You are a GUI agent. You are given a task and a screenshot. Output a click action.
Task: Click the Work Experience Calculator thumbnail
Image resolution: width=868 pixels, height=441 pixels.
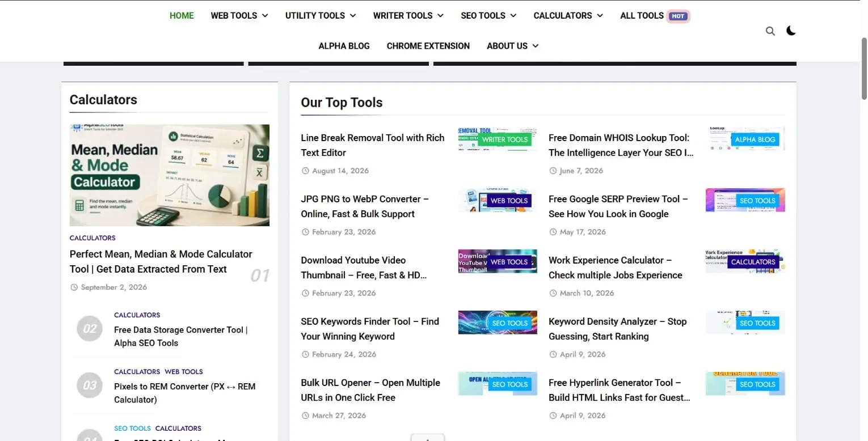(745, 261)
